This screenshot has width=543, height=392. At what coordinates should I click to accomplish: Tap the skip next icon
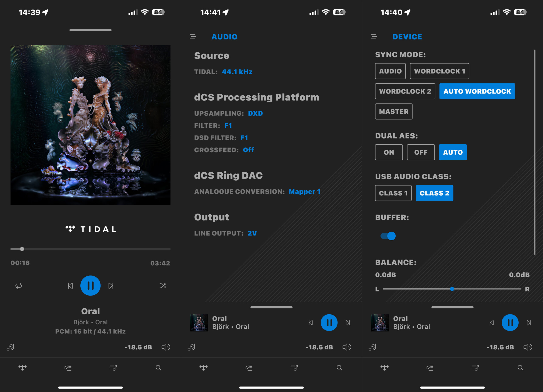[x=111, y=286]
